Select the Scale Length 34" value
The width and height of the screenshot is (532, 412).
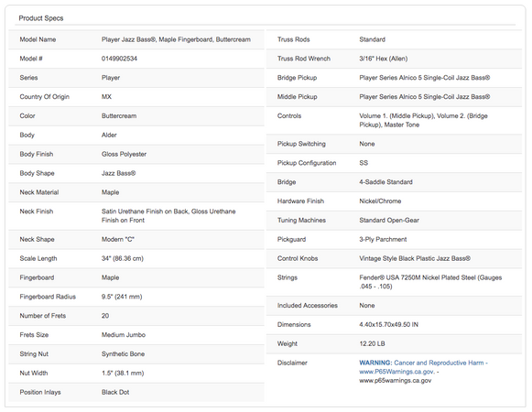click(123, 258)
